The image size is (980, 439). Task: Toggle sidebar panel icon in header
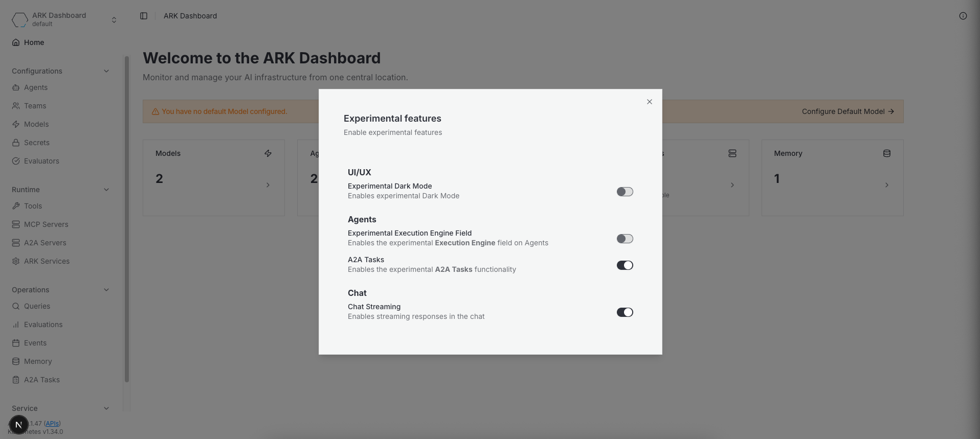coord(144,16)
